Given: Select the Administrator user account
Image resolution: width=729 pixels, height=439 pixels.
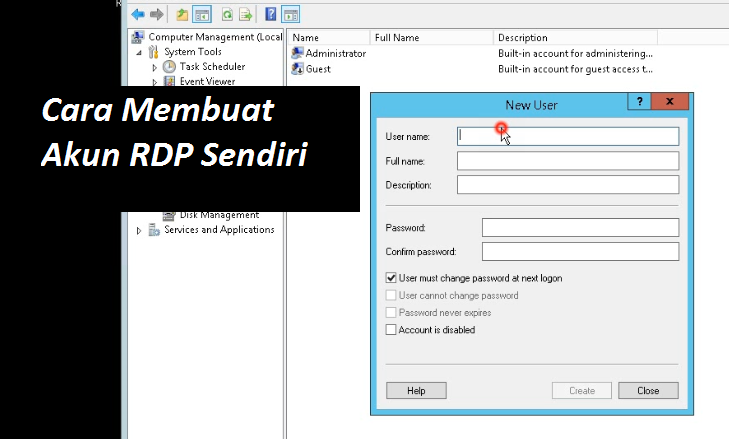Looking at the screenshot, I should coord(335,53).
